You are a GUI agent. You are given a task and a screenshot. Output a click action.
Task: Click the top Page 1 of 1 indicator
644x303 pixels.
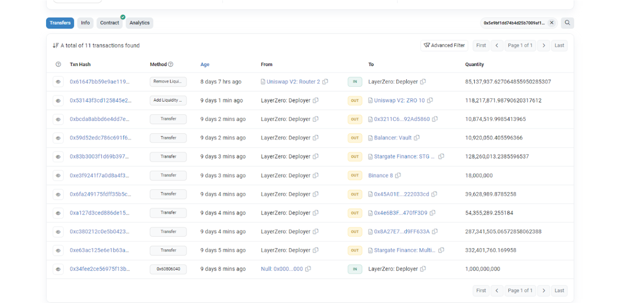[520, 45]
